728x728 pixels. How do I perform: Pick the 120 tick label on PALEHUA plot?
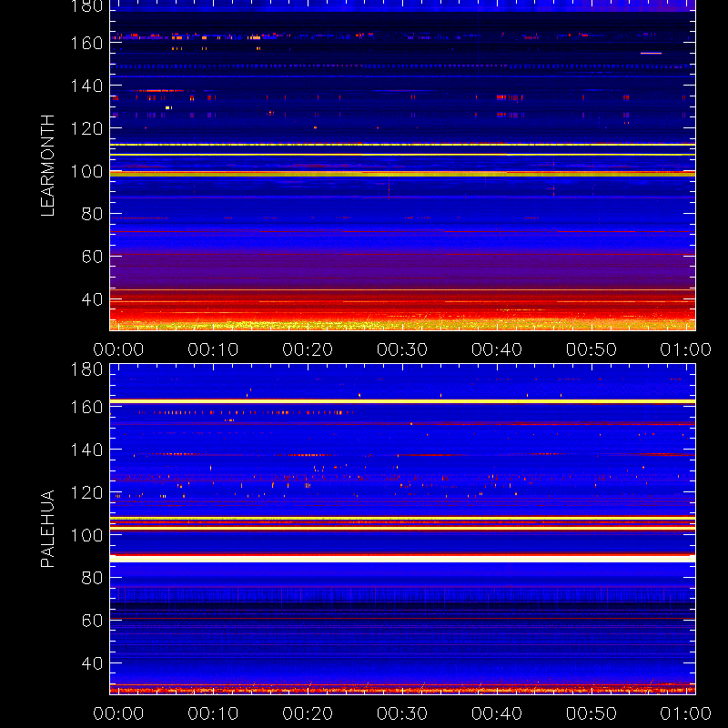click(86, 492)
